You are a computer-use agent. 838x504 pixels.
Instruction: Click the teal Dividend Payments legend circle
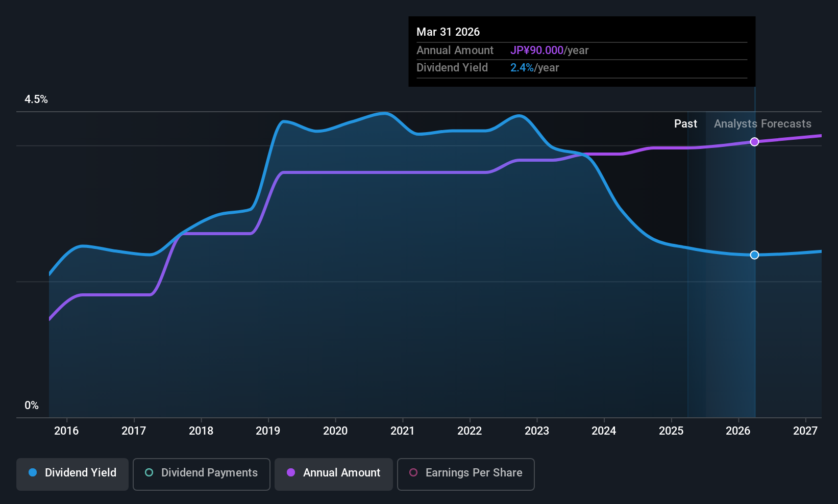click(149, 472)
